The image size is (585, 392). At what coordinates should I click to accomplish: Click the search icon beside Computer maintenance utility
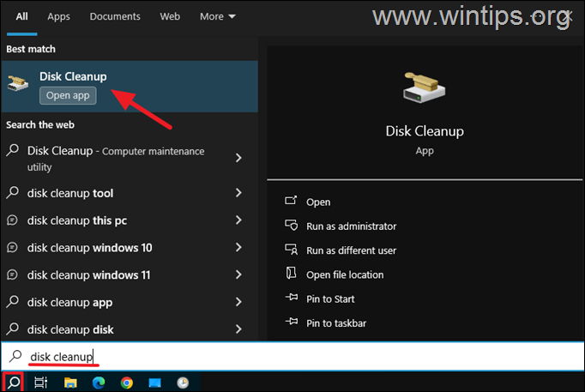(12, 150)
